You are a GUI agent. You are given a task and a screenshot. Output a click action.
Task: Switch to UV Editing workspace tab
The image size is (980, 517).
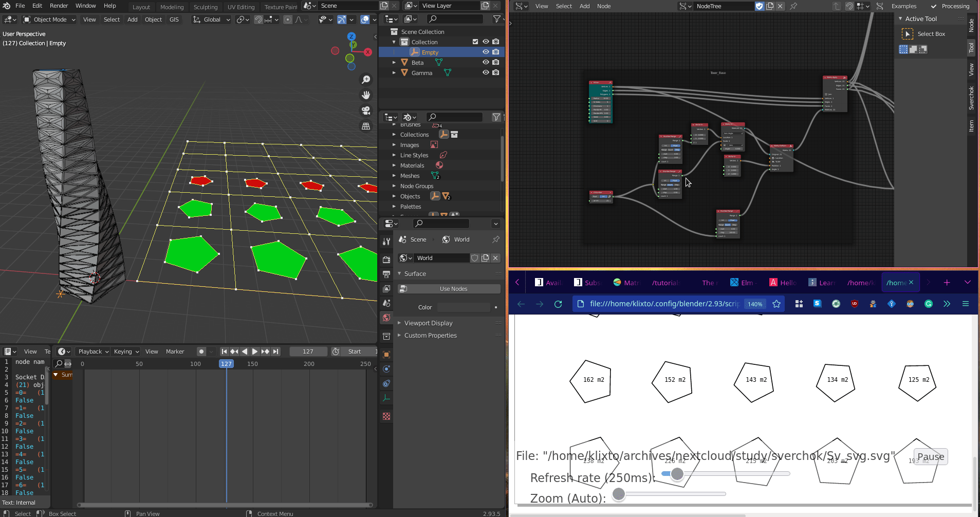click(241, 7)
